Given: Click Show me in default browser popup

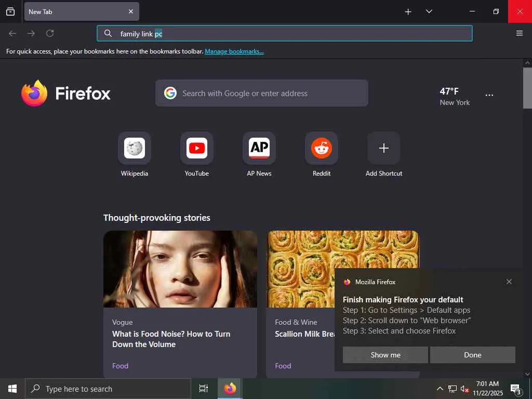Looking at the screenshot, I should [x=385, y=355].
